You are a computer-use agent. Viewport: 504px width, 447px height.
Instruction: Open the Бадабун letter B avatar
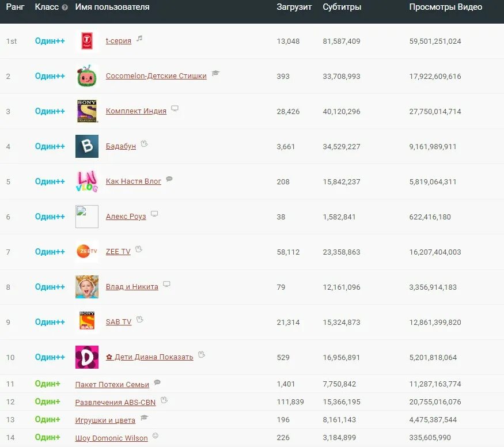pyautogui.click(x=87, y=146)
